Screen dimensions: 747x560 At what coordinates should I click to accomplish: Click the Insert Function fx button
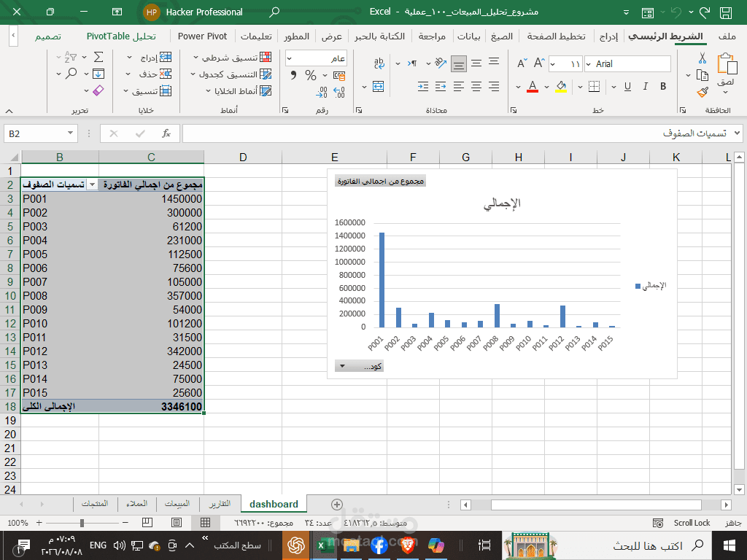[166, 133]
